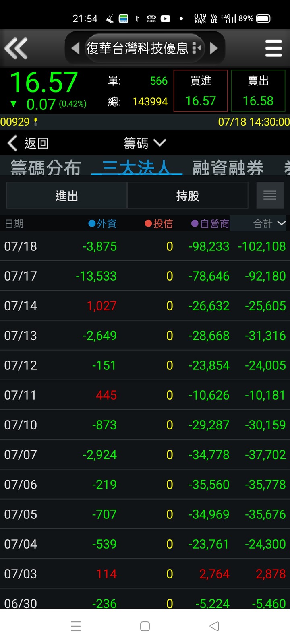Select the 07/06 row date

(21, 485)
